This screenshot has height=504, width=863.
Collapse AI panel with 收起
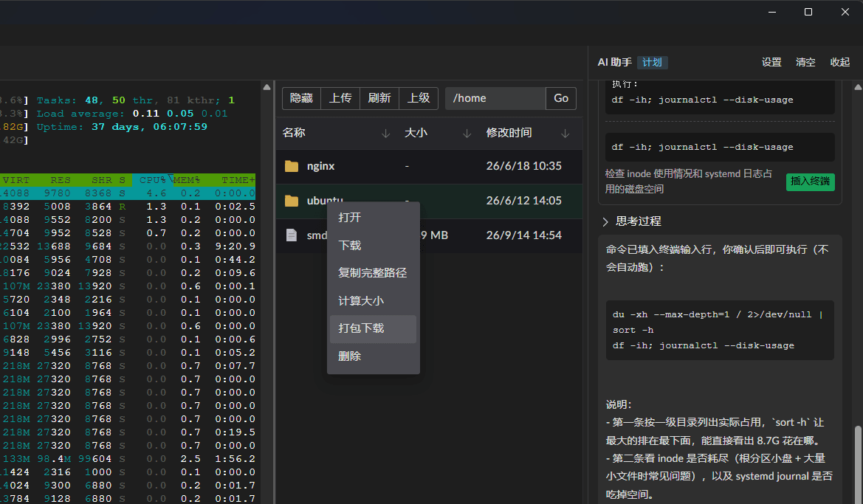(x=840, y=62)
